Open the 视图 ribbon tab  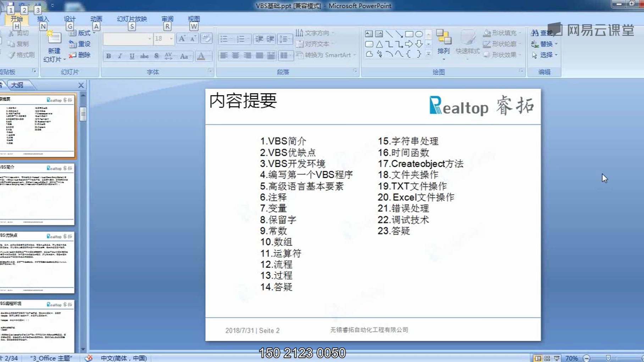(194, 19)
